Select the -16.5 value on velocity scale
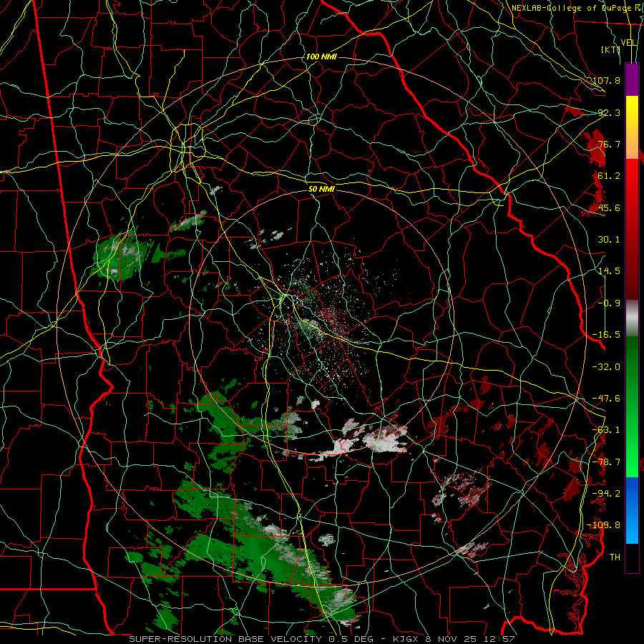Viewport: 644px width, 644px height. click(607, 335)
